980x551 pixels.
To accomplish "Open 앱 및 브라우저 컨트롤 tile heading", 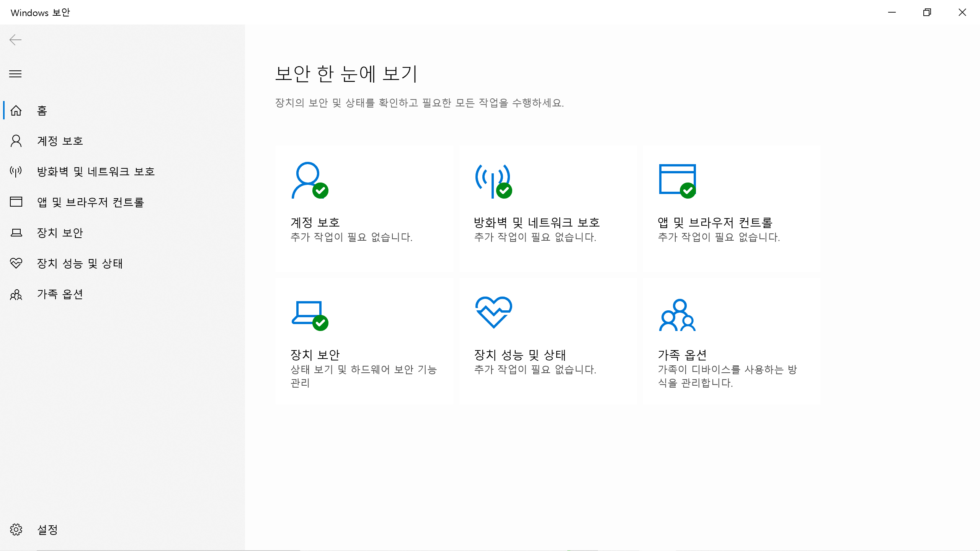I will pos(715,222).
